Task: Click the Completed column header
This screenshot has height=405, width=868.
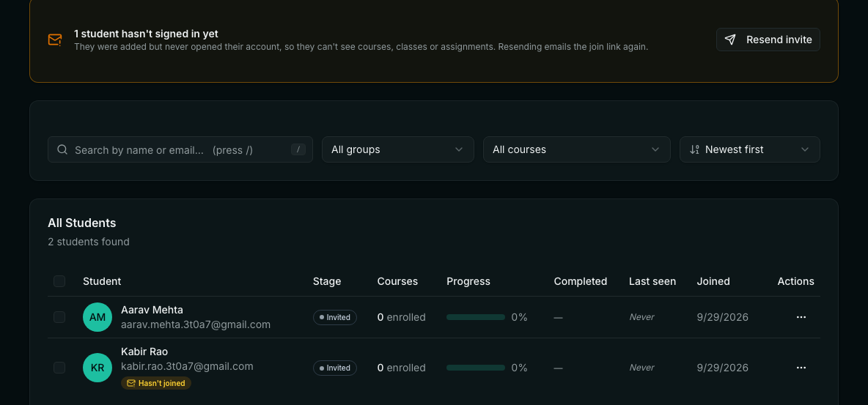Action: (x=581, y=281)
